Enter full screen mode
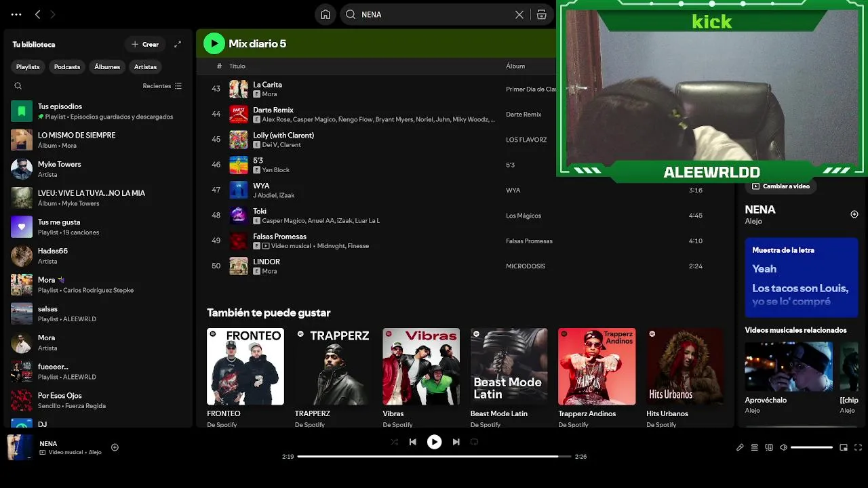Screen dimensions: 868x488 pyautogui.click(x=859, y=447)
